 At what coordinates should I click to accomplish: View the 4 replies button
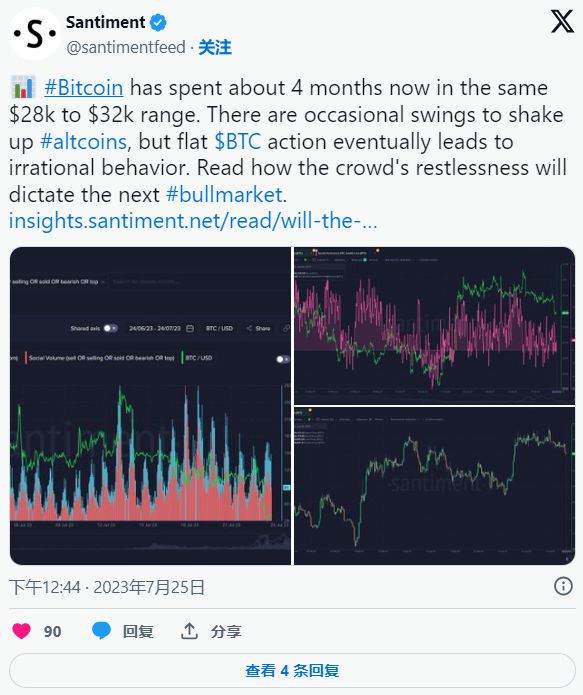(292, 670)
